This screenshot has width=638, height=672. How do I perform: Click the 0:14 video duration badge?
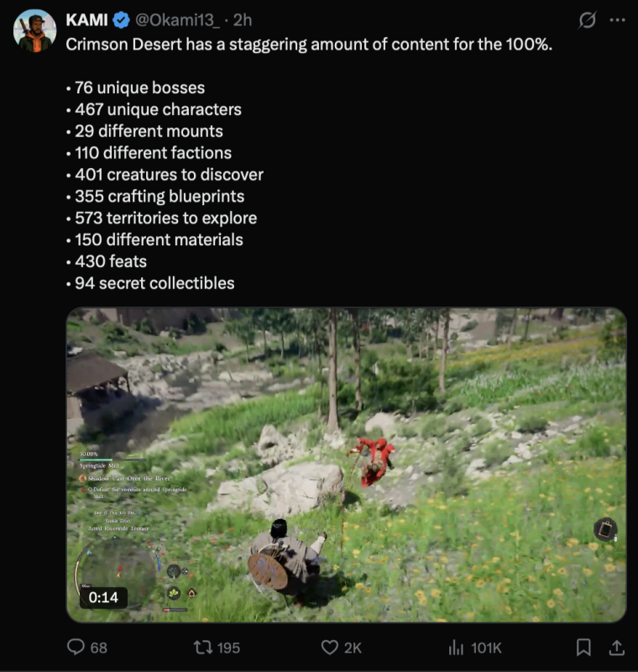[x=104, y=597]
